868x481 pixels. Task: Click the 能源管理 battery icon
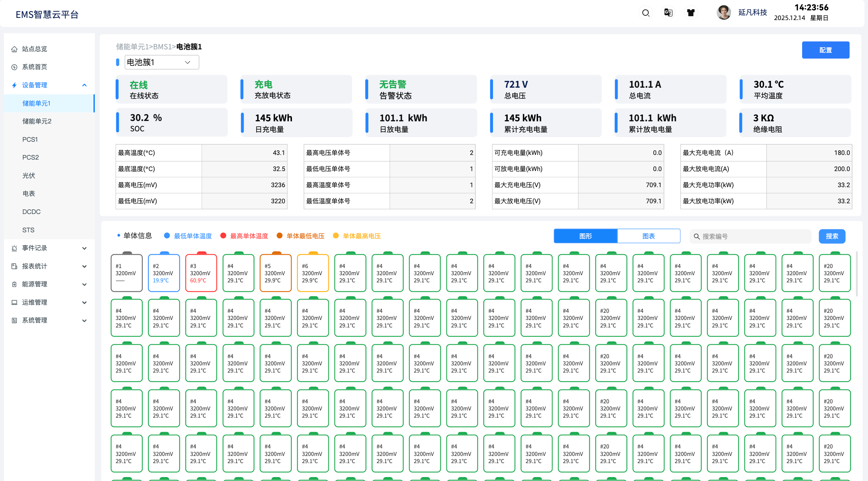point(14,284)
